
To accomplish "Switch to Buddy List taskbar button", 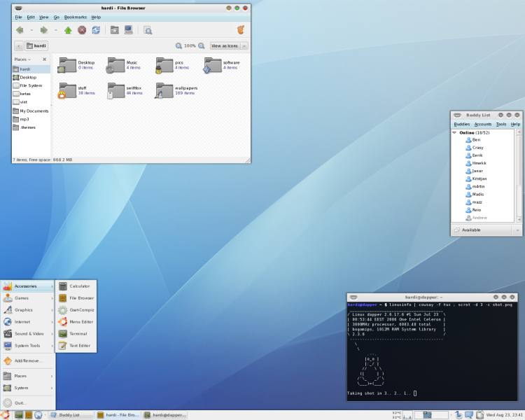I will [x=71, y=415].
